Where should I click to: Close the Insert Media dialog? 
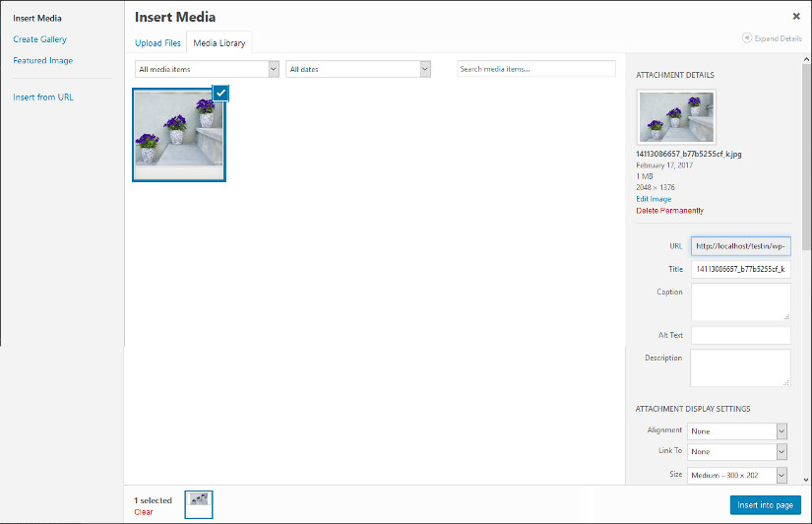tap(795, 17)
